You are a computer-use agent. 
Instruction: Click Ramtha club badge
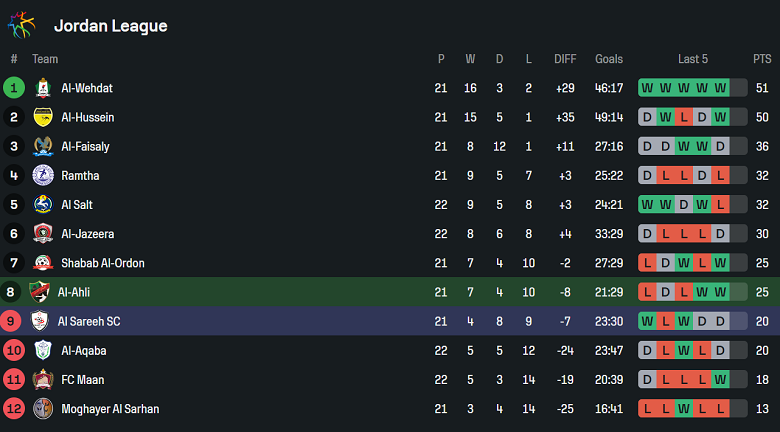pyautogui.click(x=42, y=176)
